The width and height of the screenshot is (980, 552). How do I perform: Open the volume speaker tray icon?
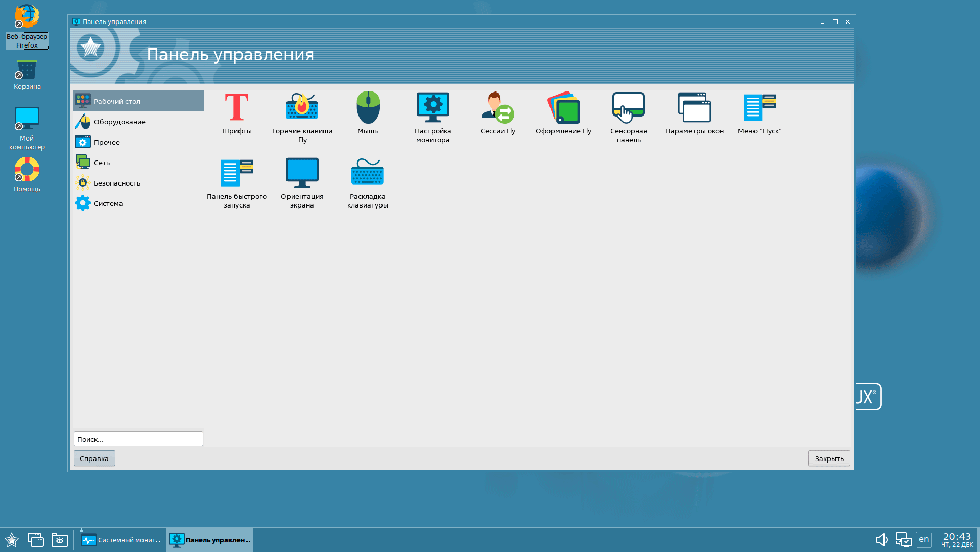[x=881, y=540]
